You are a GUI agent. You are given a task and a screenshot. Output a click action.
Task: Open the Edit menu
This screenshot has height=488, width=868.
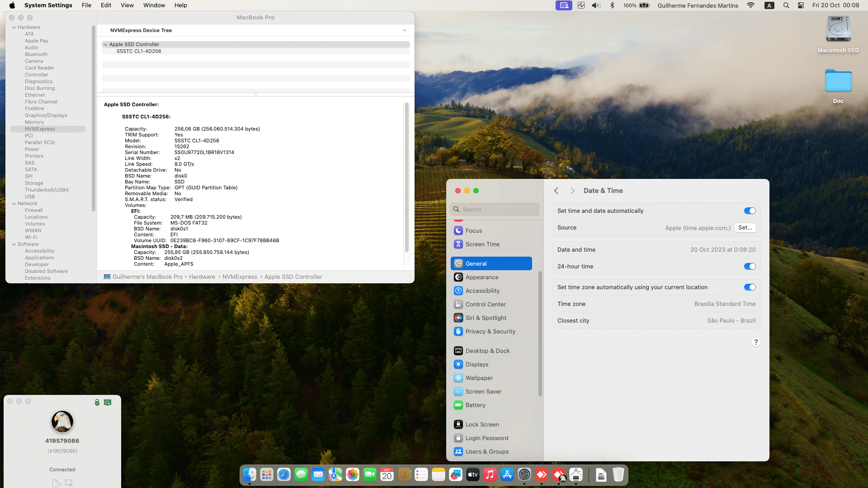(106, 5)
